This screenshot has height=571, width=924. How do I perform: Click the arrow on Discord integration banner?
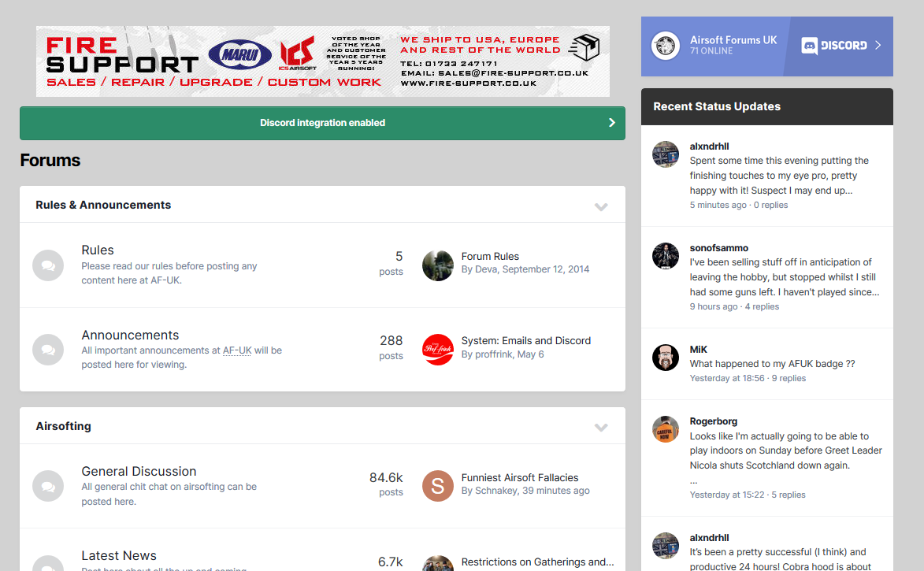point(612,123)
